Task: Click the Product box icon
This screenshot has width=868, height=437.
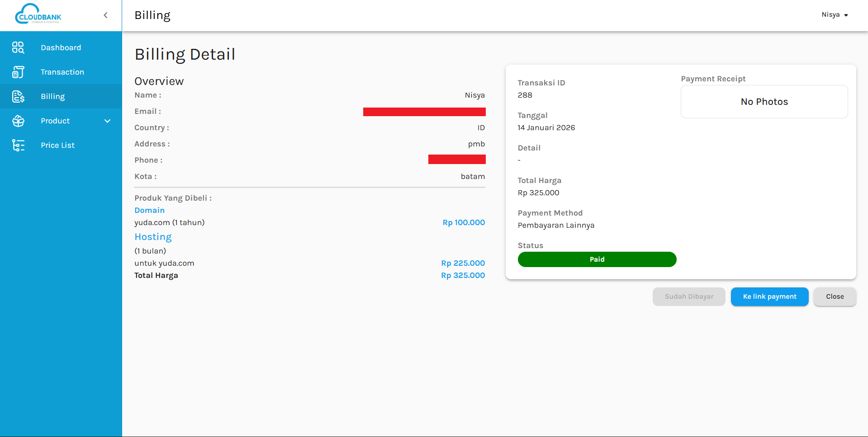Action: [18, 121]
